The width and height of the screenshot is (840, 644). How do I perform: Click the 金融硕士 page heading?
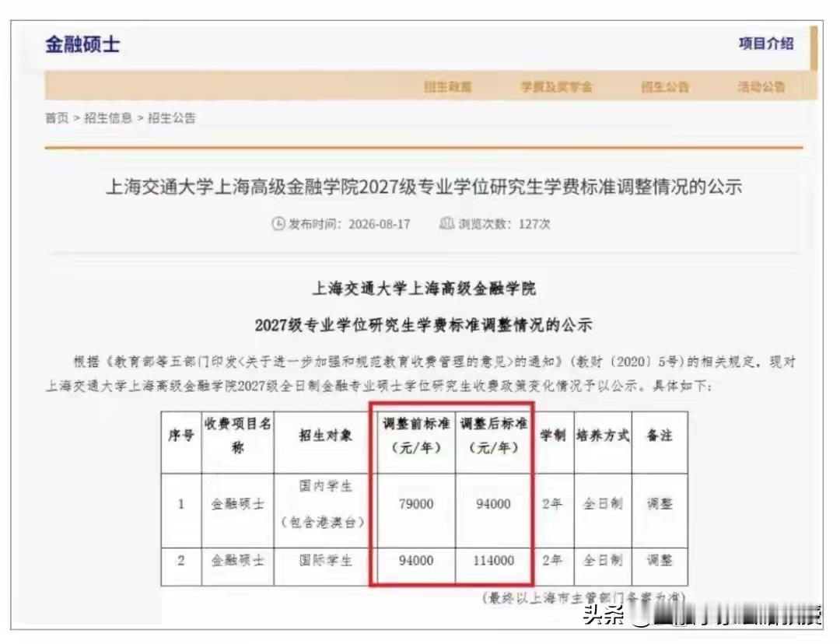tap(82, 44)
